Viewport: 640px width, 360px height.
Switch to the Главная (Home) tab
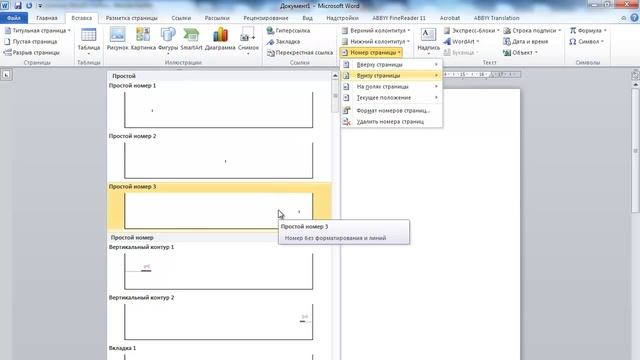pyautogui.click(x=47, y=18)
